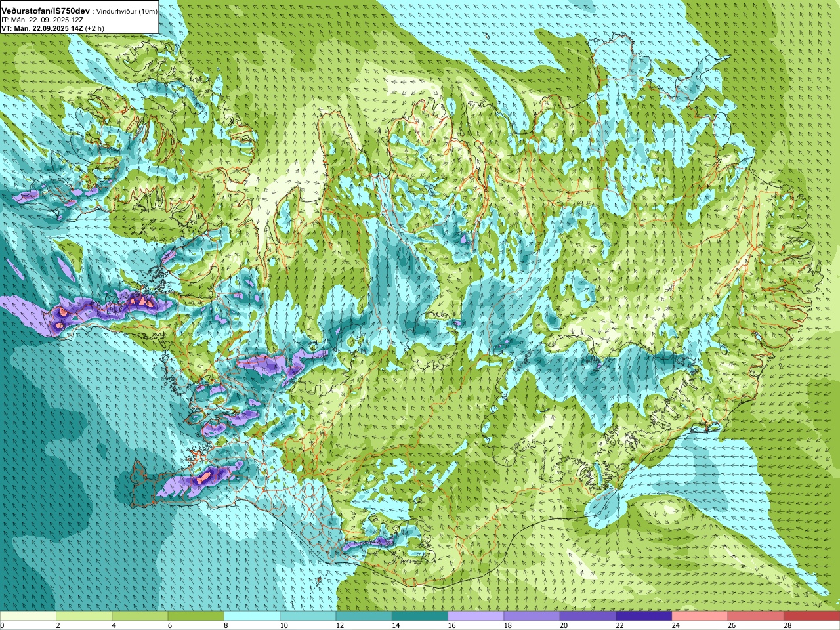Click the light pink 24–26 legend swatch
Image resolution: width=840 pixels, height=630 pixels.
(700, 616)
